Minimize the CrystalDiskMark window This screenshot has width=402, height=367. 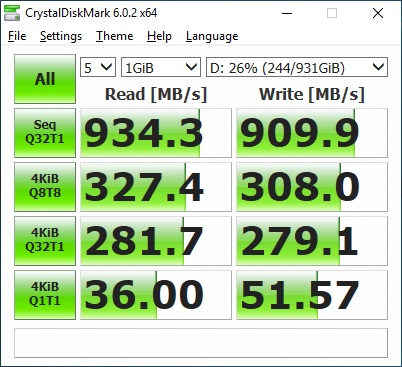(287, 13)
